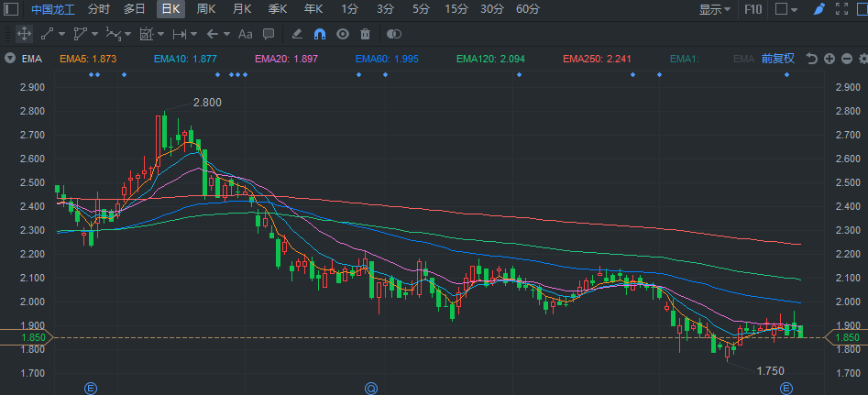Select the move/pan cursor tool

pos(24,34)
